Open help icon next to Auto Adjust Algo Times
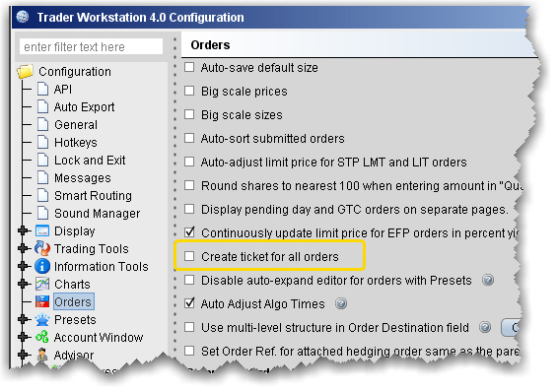This screenshot has width=558, height=392. click(341, 303)
